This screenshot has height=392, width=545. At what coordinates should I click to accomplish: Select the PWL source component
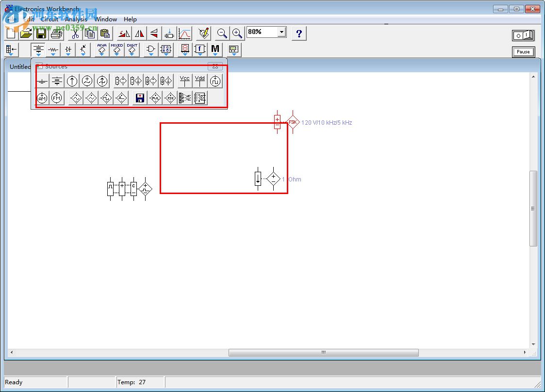156,98
